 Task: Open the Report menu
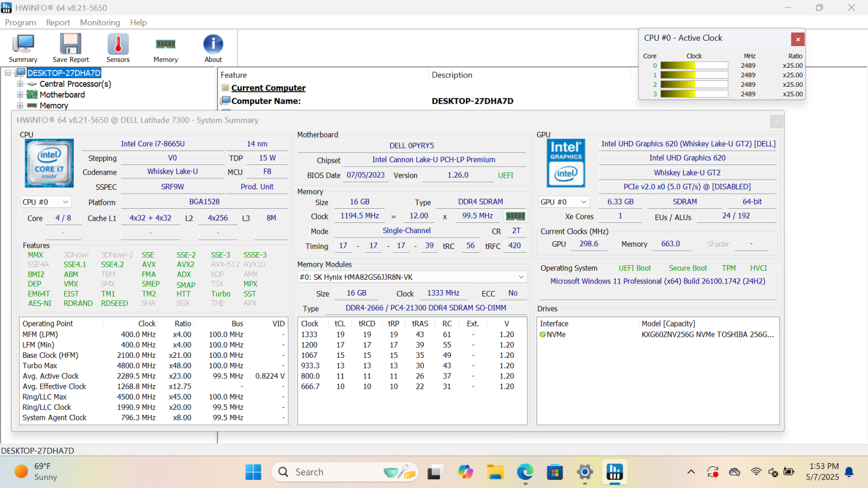[x=58, y=22]
